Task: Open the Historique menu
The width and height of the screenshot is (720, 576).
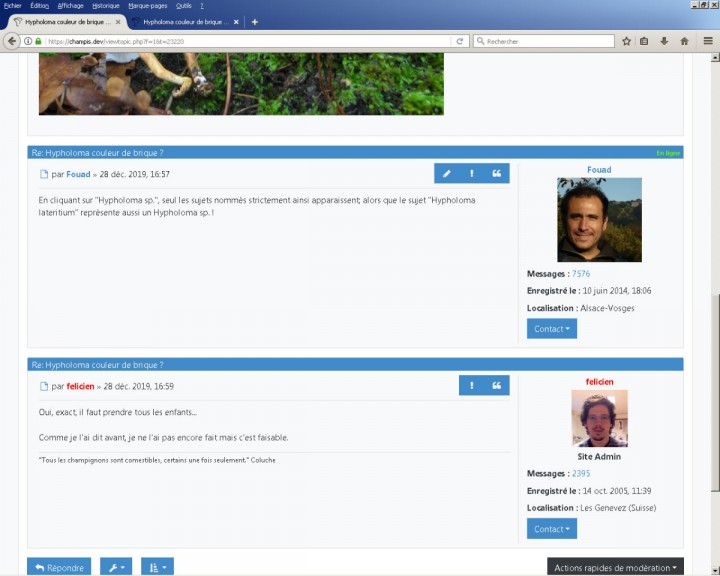Action: (106, 6)
